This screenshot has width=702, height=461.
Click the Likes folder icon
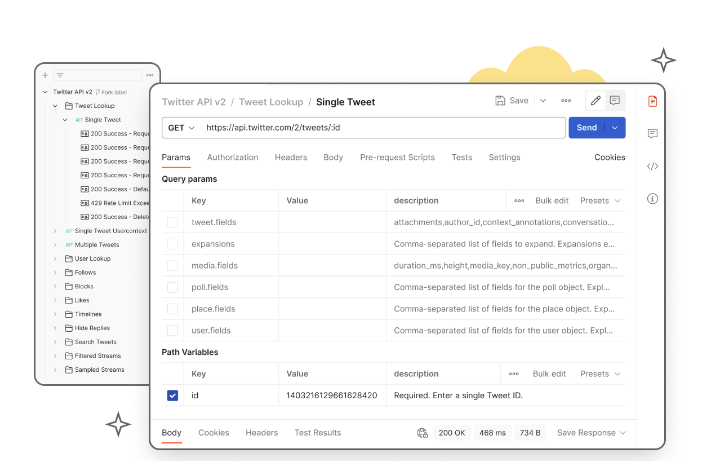click(68, 300)
